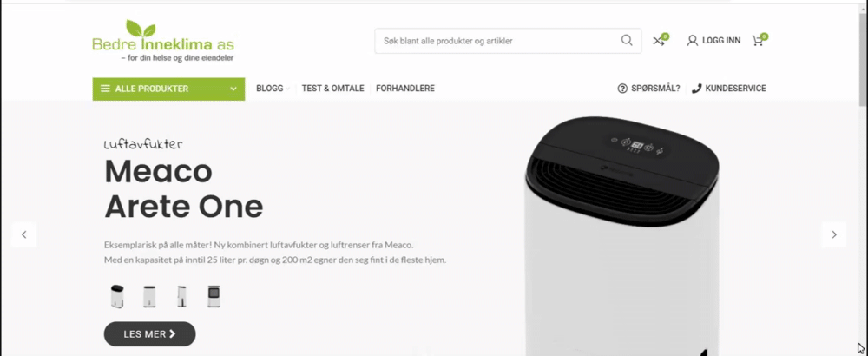This screenshot has height=356, width=868.
Task: Go to previous slide with left arrow
Action: click(x=23, y=234)
